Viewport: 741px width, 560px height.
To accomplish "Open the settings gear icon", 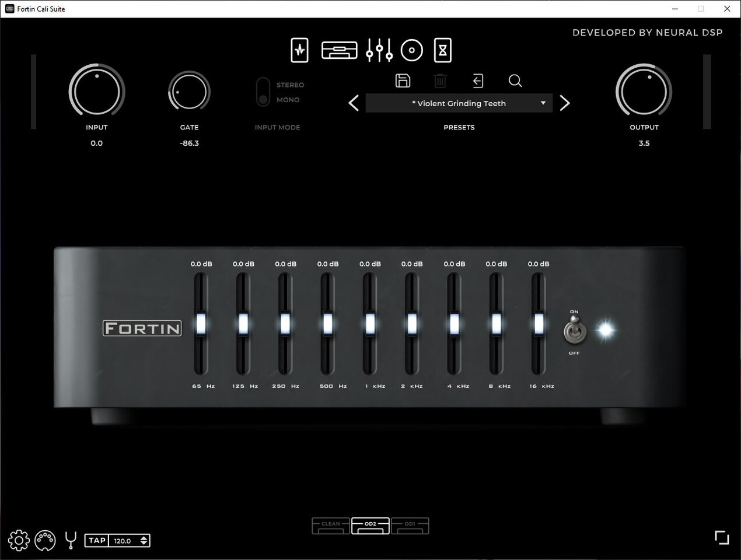I will tap(19, 540).
